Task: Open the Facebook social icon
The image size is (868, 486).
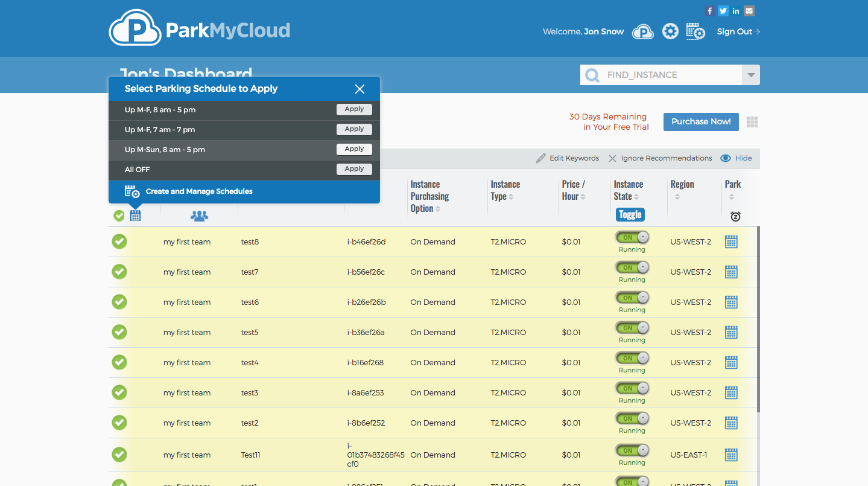Action: [x=710, y=11]
